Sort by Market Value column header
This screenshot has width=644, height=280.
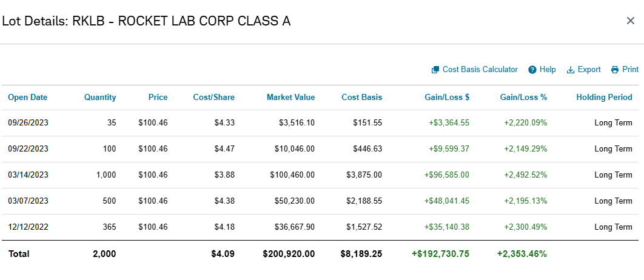[291, 98]
